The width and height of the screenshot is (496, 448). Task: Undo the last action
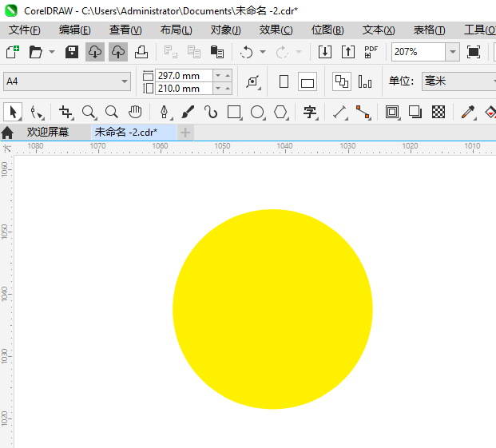point(247,52)
